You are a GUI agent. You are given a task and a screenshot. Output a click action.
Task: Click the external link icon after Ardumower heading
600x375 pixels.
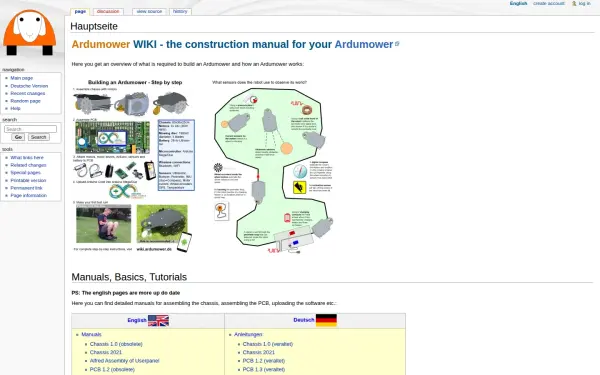click(397, 44)
